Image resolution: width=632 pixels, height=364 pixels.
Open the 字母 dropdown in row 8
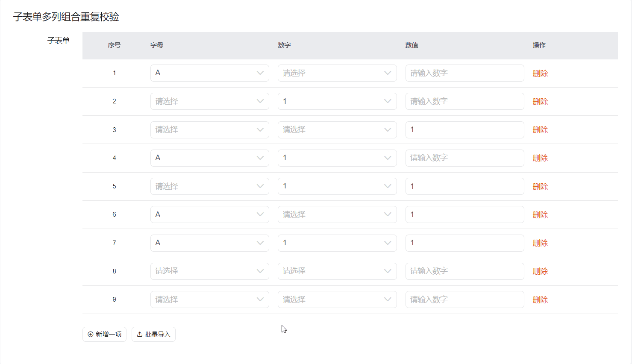coord(210,271)
